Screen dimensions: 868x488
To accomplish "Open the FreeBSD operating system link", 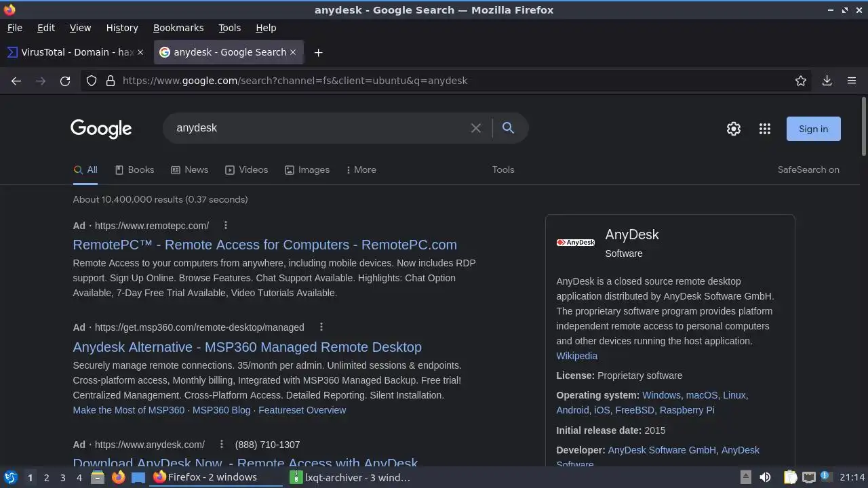I will [634, 410].
